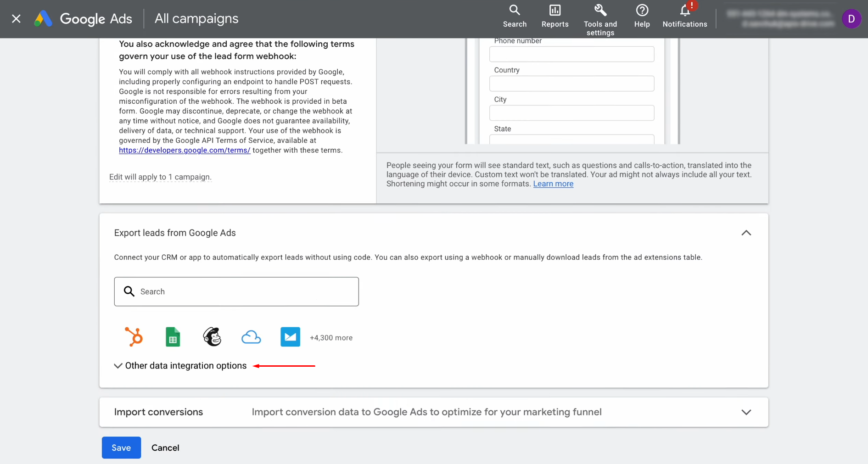
Task: Click the Country preview field
Action: click(x=571, y=84)
